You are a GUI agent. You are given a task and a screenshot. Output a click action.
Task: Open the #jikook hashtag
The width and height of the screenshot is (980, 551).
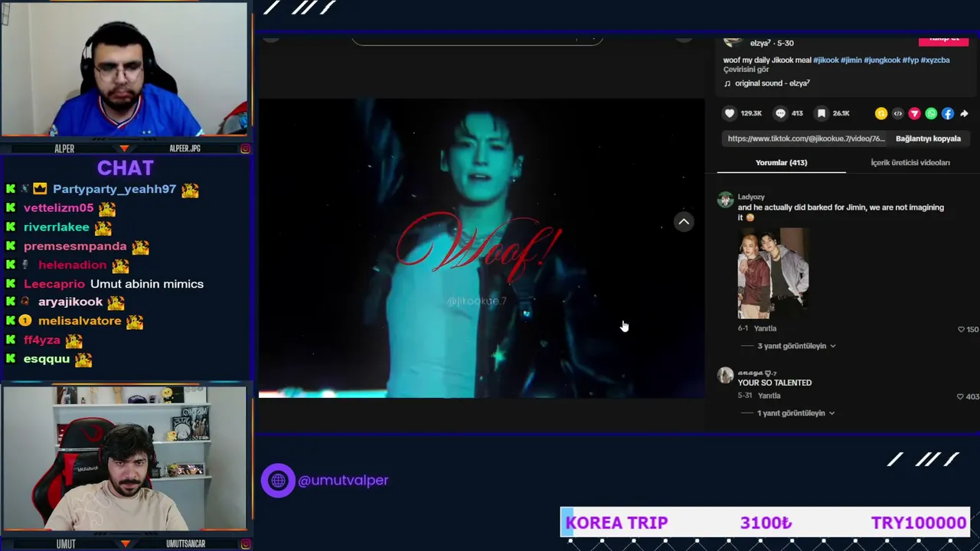coord(825,60)
